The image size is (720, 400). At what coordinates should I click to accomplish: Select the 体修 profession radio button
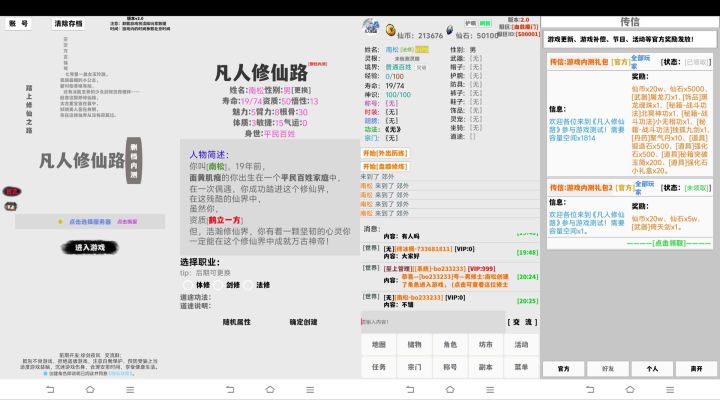click(188, 285)
